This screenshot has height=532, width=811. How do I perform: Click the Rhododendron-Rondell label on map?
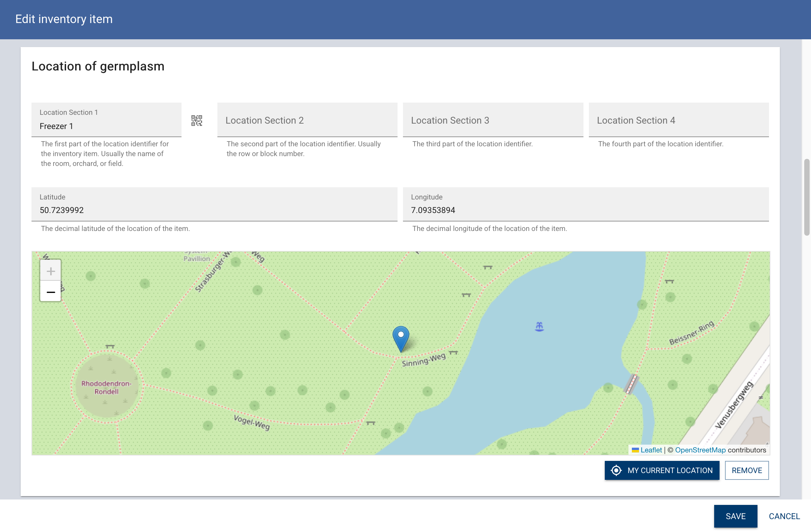(x=106, y=387)
